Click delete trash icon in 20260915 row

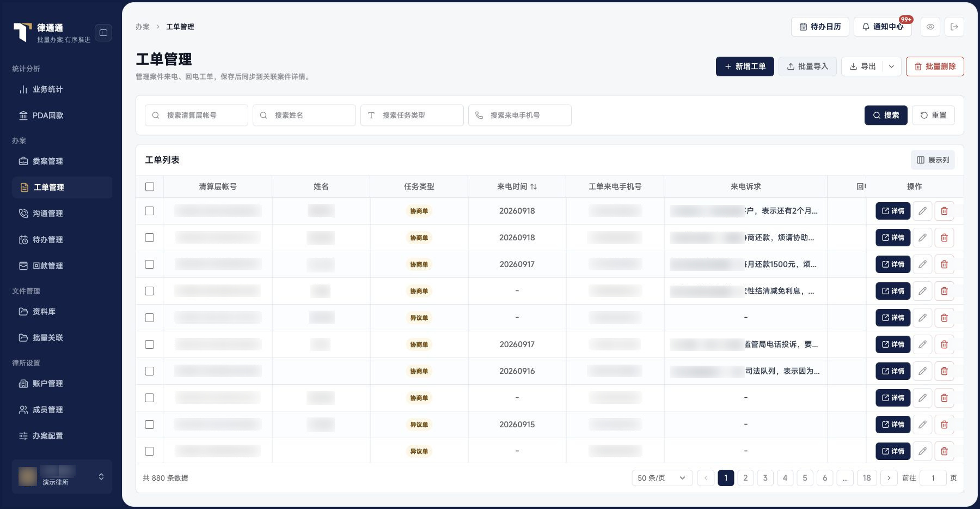(944, 425)
